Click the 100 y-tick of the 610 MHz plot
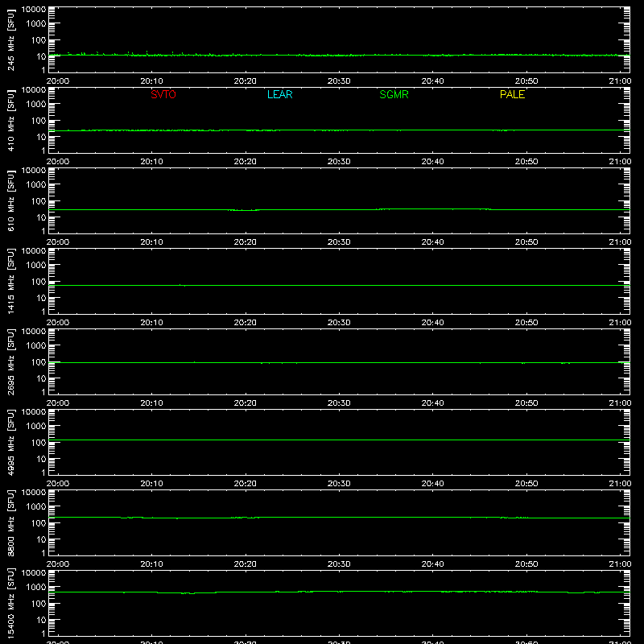Image resolution: width=644 pixels, height=644 pixels. pos(39,200)
